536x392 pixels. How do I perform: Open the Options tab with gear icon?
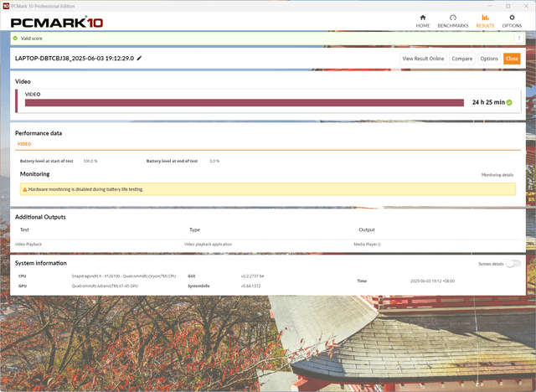pos(512,21)
